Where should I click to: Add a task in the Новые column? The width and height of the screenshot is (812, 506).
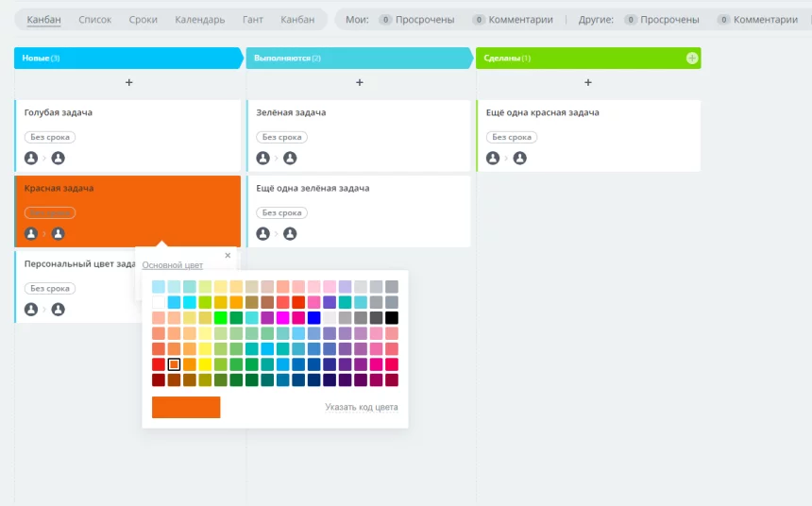129,83
